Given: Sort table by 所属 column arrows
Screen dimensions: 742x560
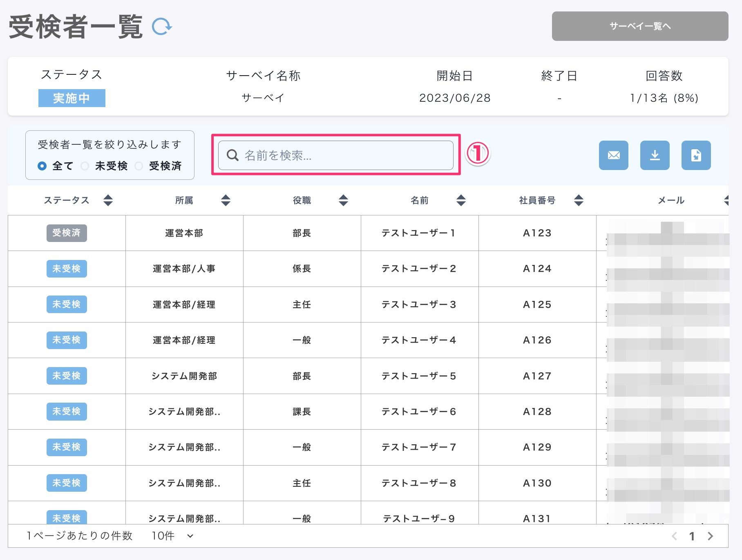Looking at the screenshot, I should (226, 200).
